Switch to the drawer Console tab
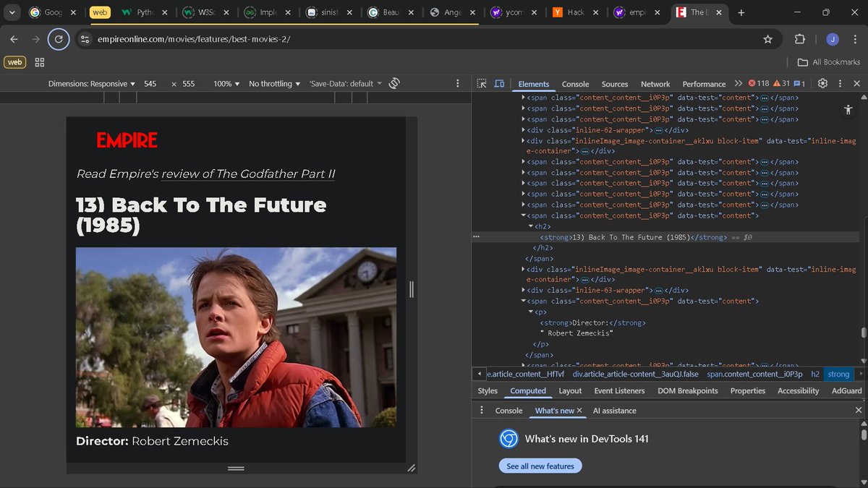Image resolution: width=868 pixels, height=488 pixels. click(x=509, y=411)
